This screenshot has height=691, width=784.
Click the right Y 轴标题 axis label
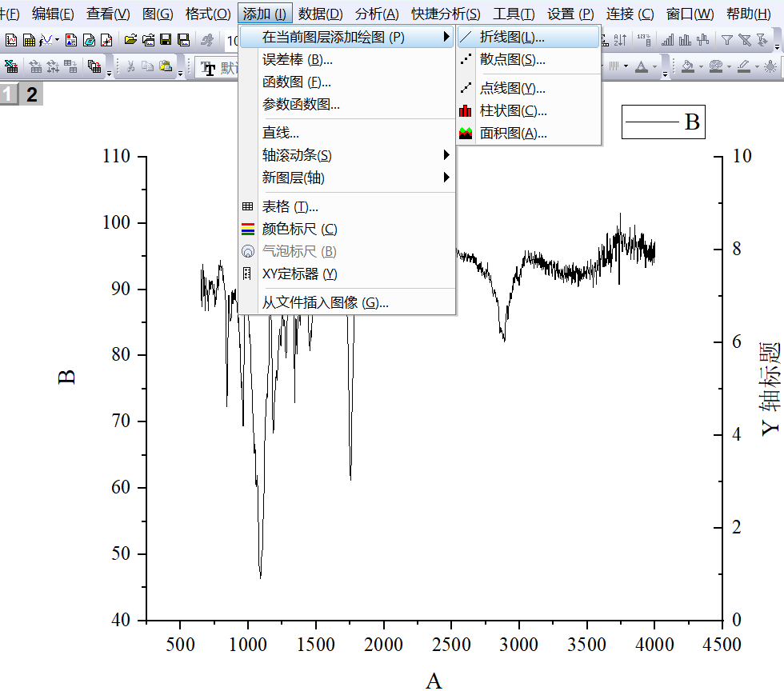coord(769,389)
